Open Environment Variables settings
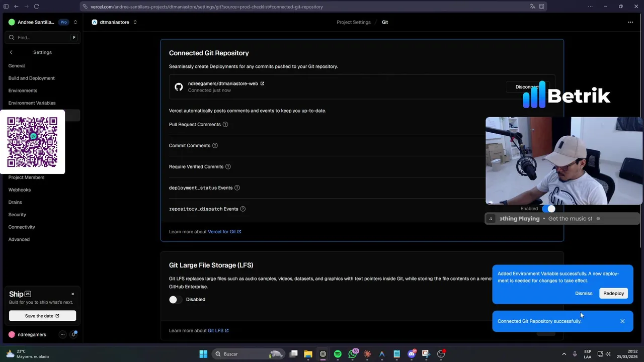Viewport: 644px width, 362px height. click(32, 103)
